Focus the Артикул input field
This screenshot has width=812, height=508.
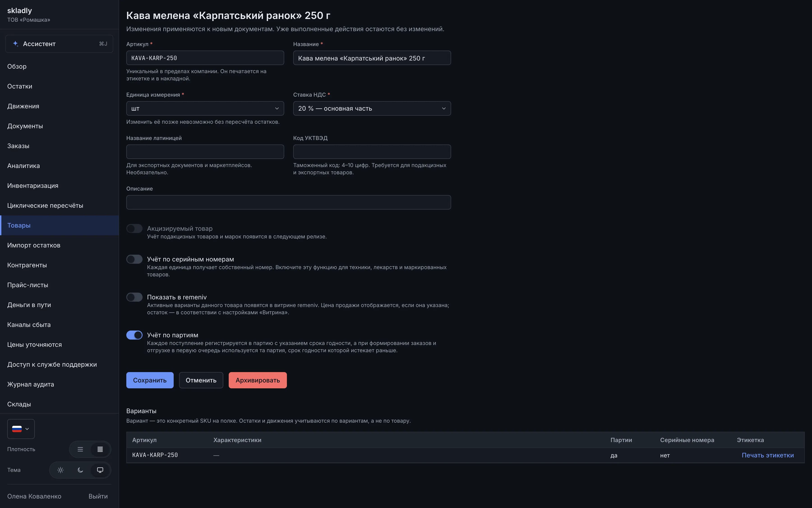point(205,58)
